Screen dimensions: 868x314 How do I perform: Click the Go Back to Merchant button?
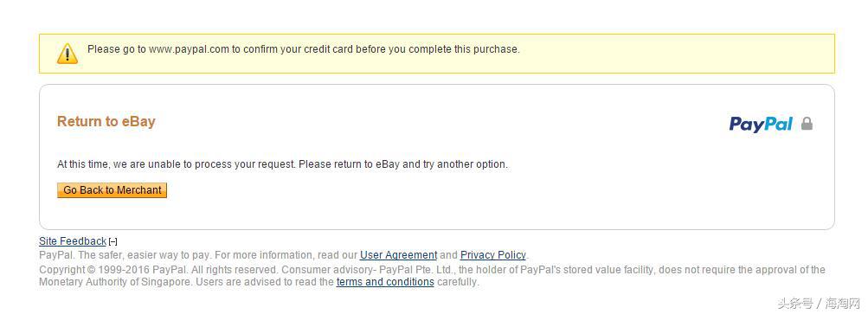(112, 190)
